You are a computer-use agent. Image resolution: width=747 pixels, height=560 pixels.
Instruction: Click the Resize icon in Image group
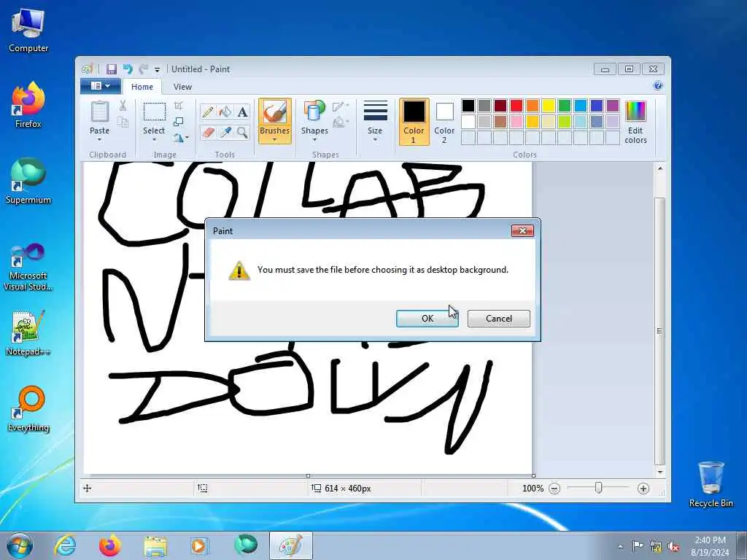(179, 122)
